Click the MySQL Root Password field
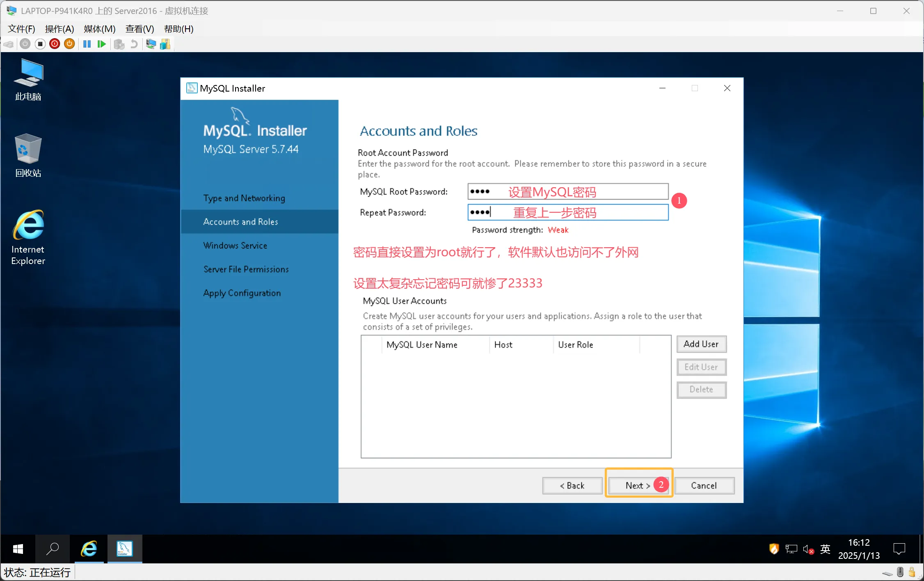Screen dimensions: 924x581 point(568,192)
